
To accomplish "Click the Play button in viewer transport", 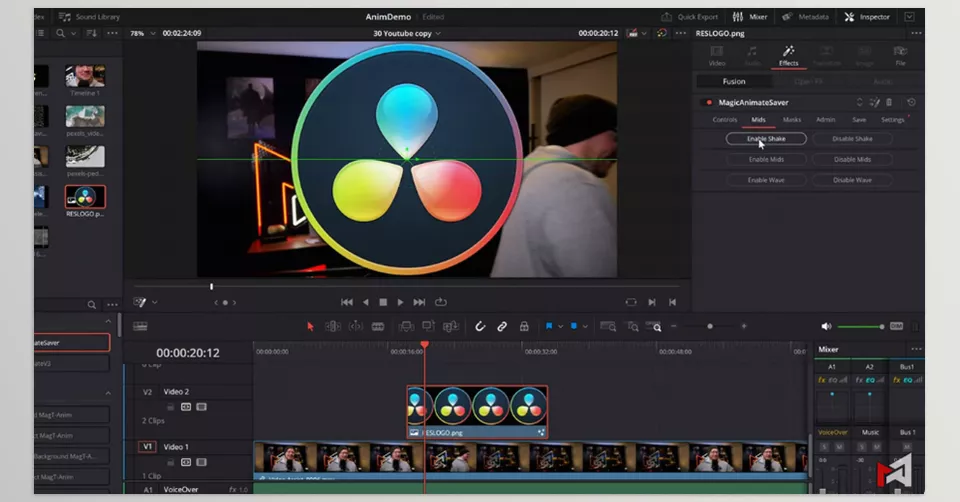I will click(x=400, y=302).
